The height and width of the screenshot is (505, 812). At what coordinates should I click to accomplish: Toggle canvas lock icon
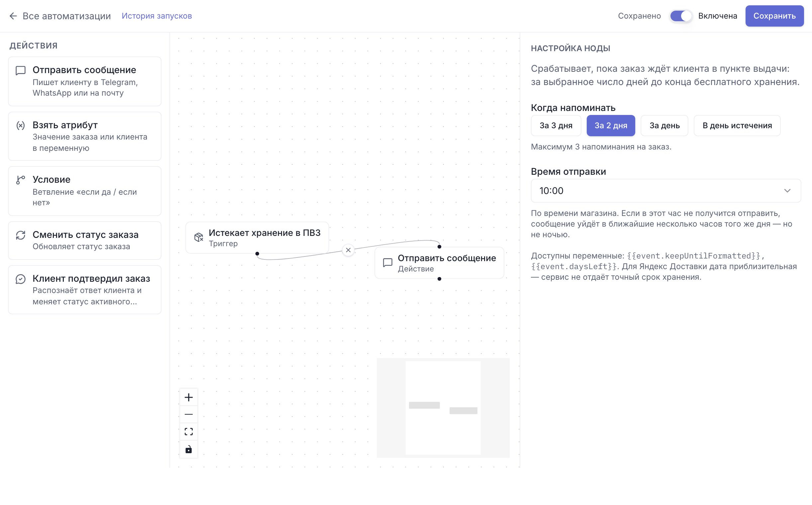(x=189, y=449)
